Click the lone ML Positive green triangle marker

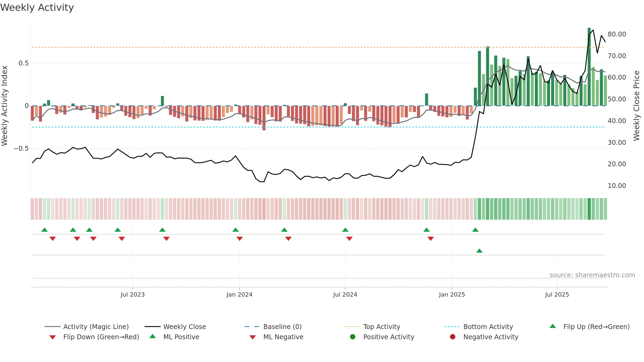480,251
